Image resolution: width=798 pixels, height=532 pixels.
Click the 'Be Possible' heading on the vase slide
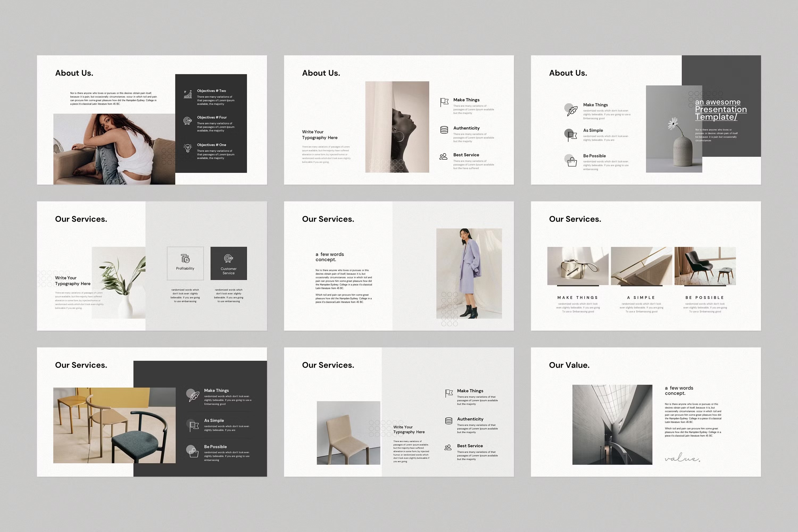595,156
